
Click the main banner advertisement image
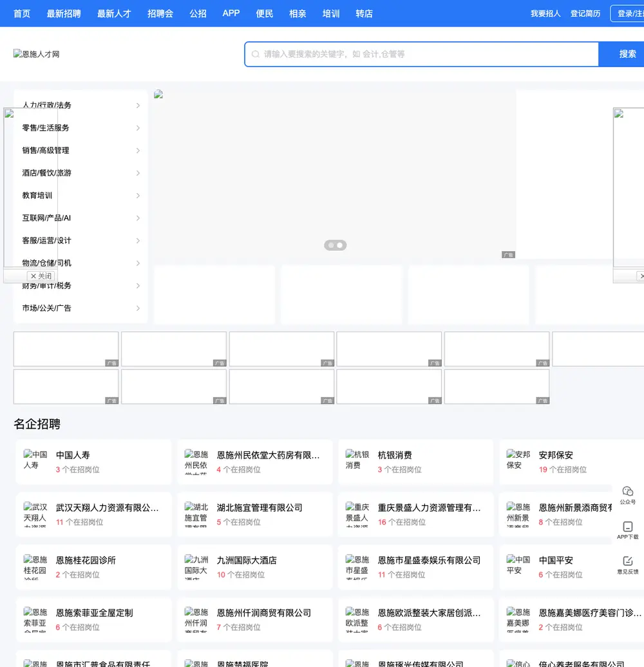tap(335, 174)
